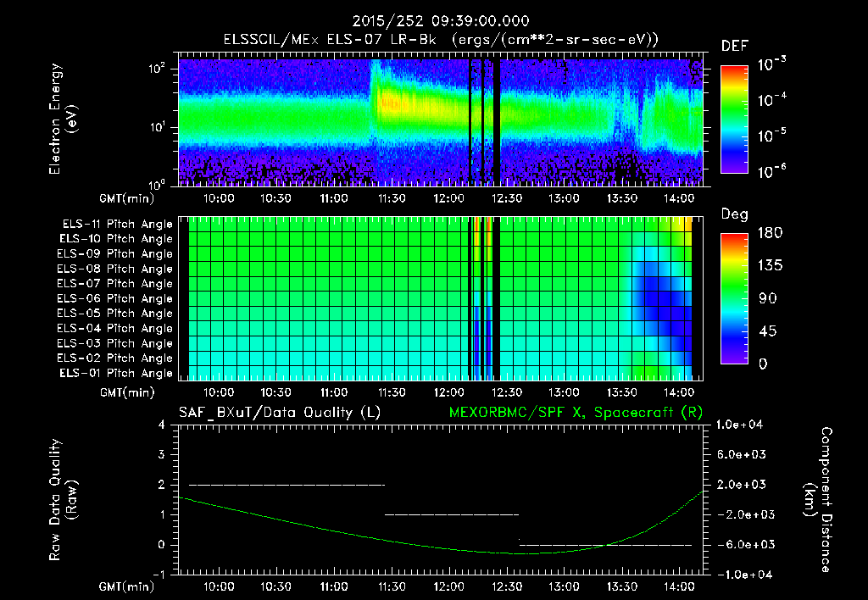Select the ELS-06 Pitch Angle row label

[115, 298]
